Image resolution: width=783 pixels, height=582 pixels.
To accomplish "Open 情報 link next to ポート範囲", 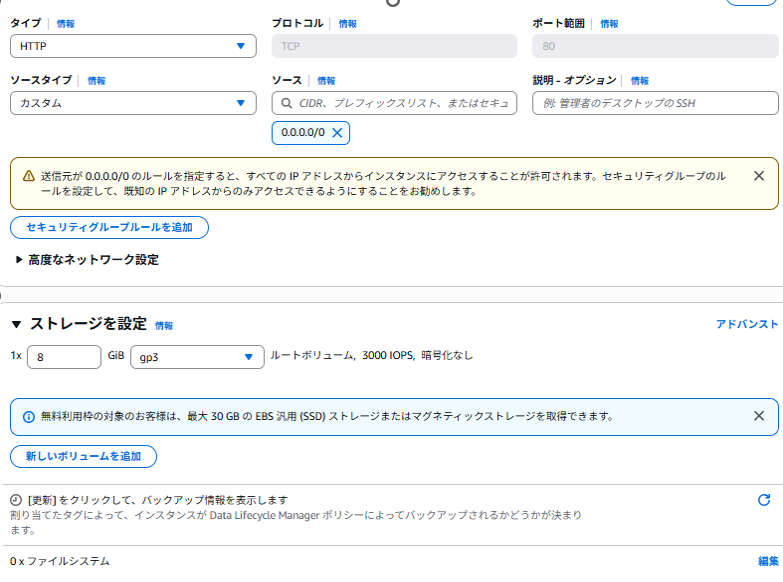I will [x=609, y=23].
